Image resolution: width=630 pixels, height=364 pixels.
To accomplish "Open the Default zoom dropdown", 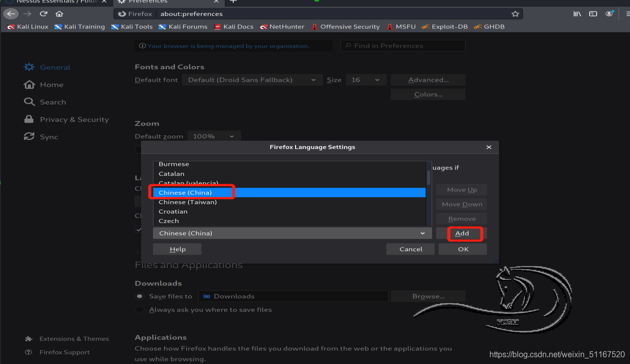I will (214, 136).
